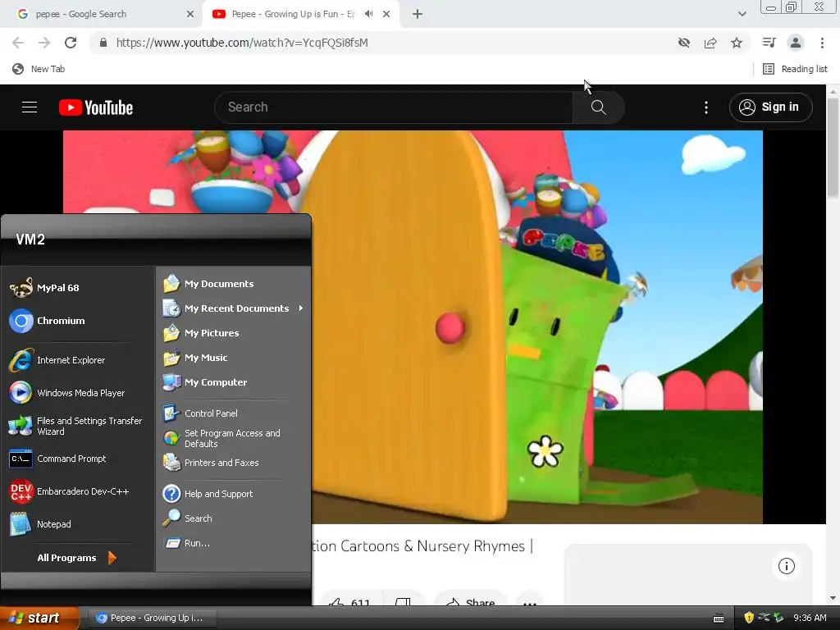Expand All Programs list
840x630 pixels.
pos(76,558)
